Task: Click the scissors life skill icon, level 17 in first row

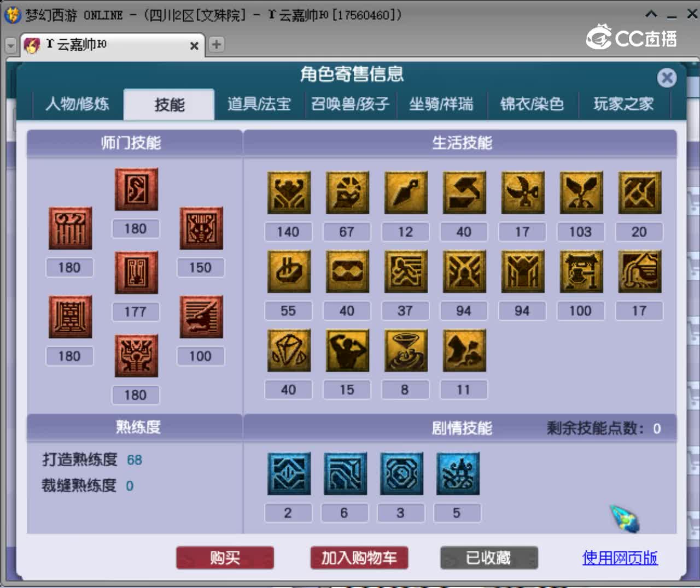Action: 523,192
